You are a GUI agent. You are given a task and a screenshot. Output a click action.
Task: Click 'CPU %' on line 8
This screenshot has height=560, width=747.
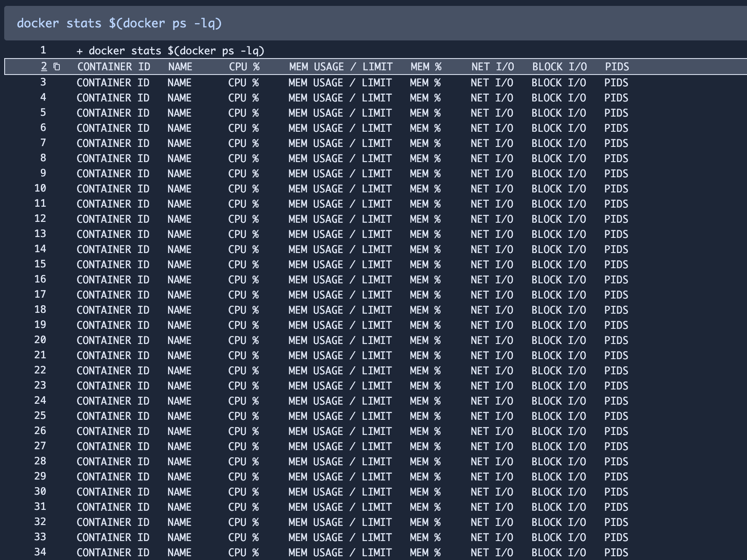(x=243, y=158)
